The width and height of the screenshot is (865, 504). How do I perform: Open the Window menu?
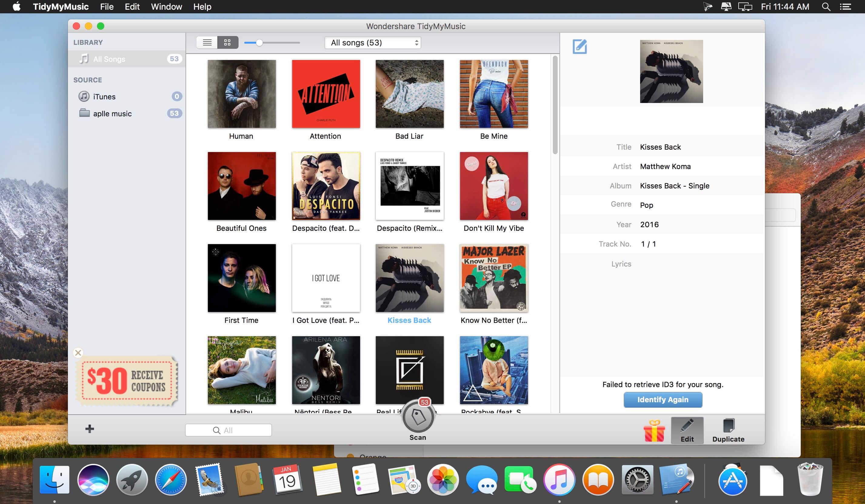point(166,7)
